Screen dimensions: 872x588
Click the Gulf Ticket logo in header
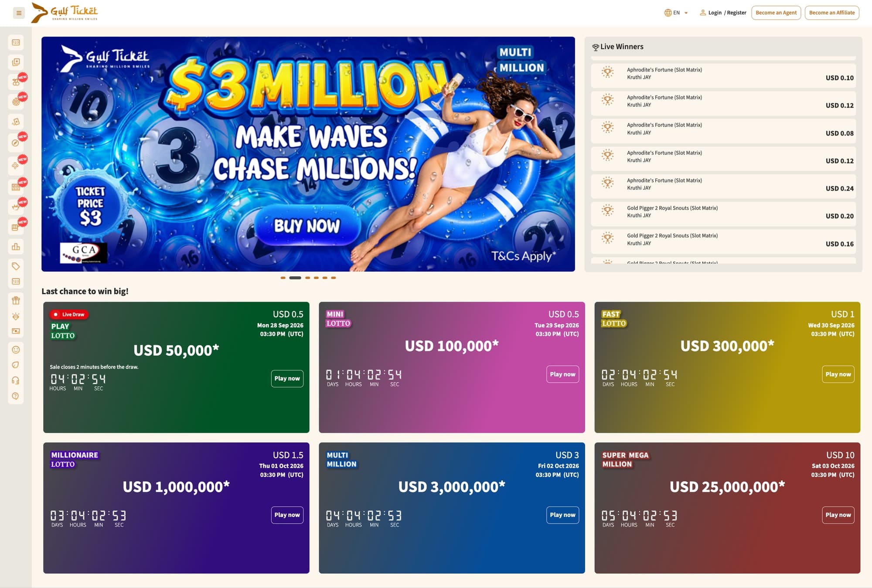(65, 13)
